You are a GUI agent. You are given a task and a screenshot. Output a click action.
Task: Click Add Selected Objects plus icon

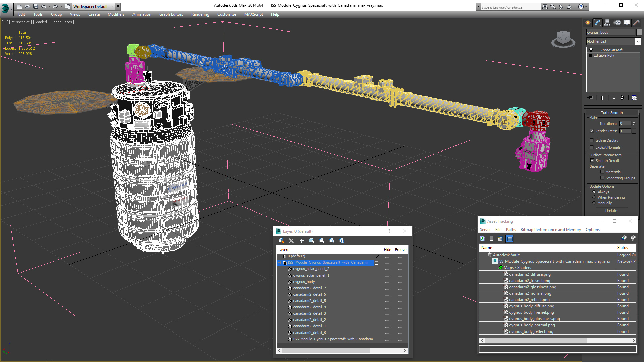pyautogui.click(x=301, y=241)
